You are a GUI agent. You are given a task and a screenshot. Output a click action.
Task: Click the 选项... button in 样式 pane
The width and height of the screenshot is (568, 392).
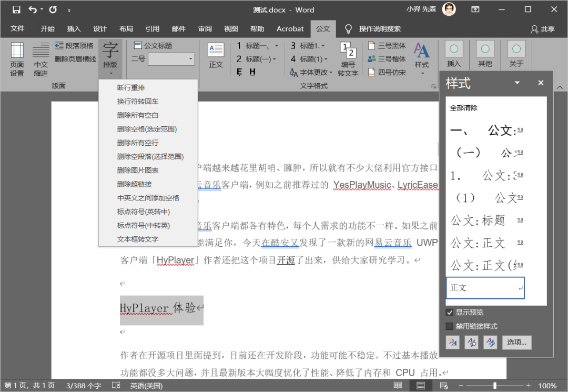(516, 343)
